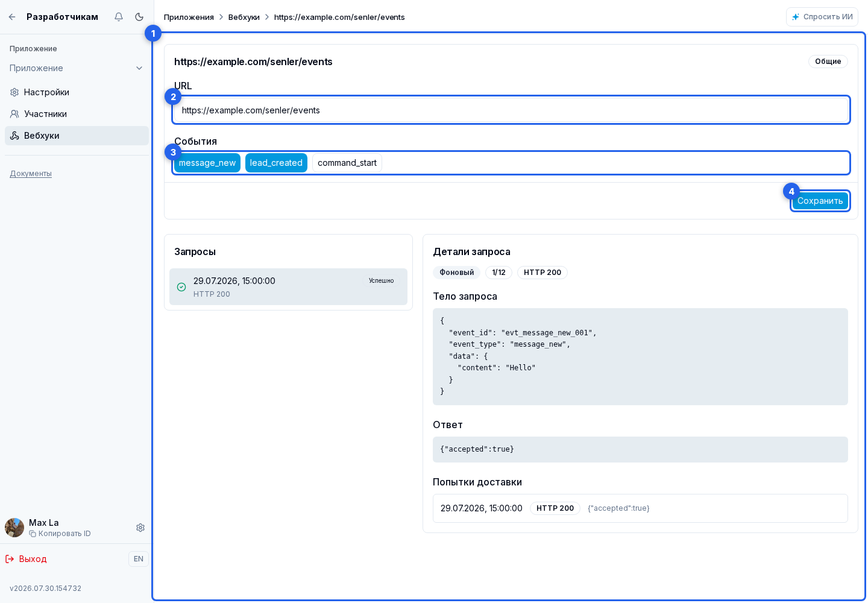The height and width of the screenshot is (603, 868).
Task: Click the Вебхуки webhook icon
Action: click(x=14, y=136)
